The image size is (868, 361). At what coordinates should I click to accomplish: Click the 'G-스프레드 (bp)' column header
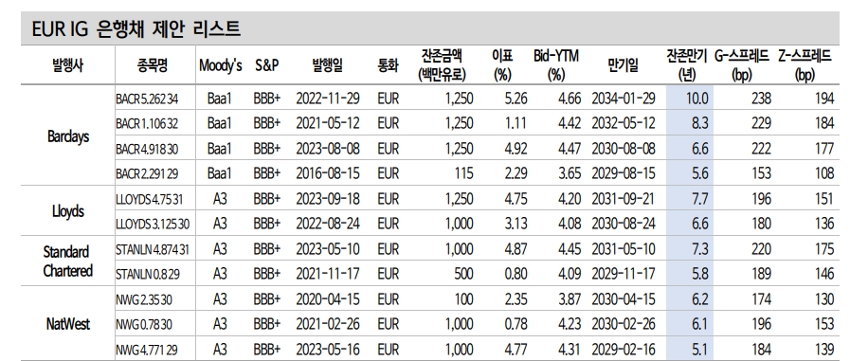pyautogui.click(x=741, y=64)
